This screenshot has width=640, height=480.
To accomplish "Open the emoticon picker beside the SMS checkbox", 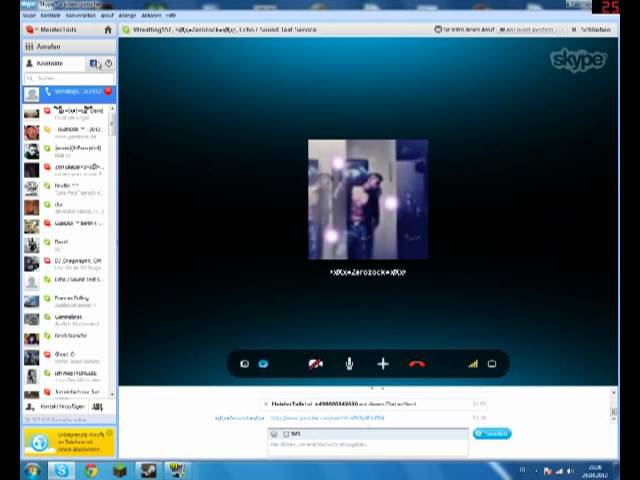I will (274, 434).
